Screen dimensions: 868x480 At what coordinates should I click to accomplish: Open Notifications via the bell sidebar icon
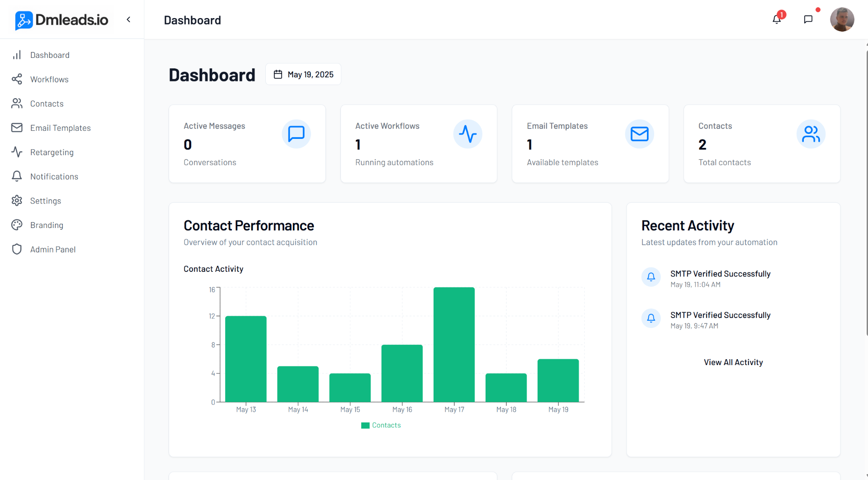[17, 176]
